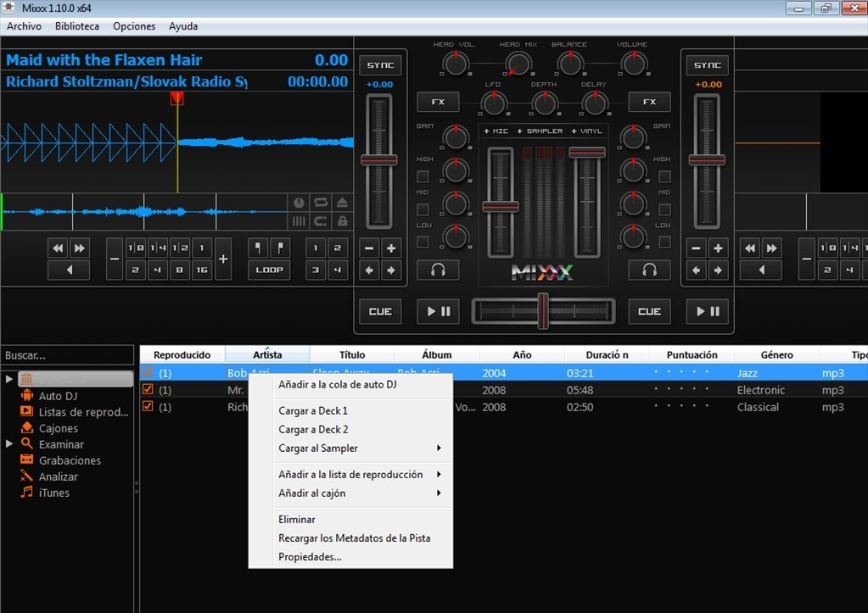Image resolution: width=868 pixels, height=613 pixels.
Task: Open the Grabaciones recordings icon
Action: point(26,460)
